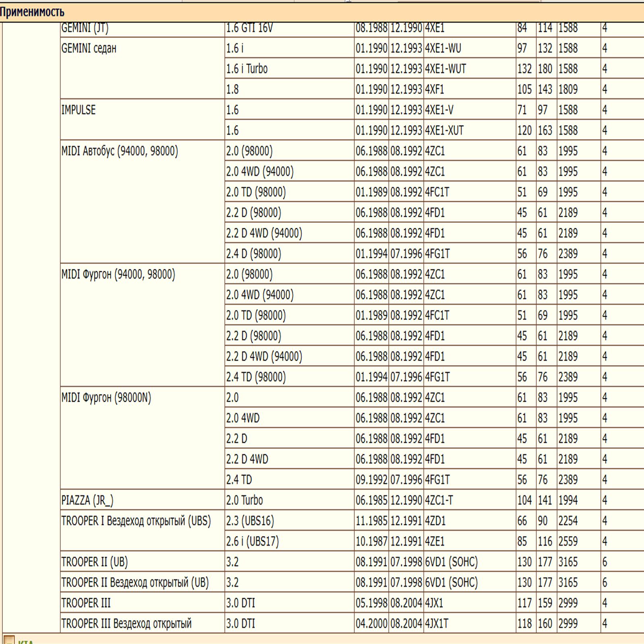644x644 pixels.
Task: Select the PIAZZA (JR_) model row
Action: 87,500
